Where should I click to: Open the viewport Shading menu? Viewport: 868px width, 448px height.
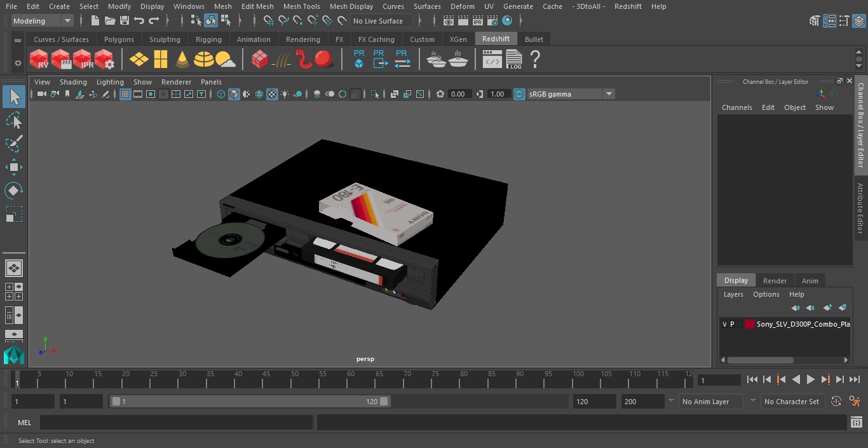click(73, 82)
